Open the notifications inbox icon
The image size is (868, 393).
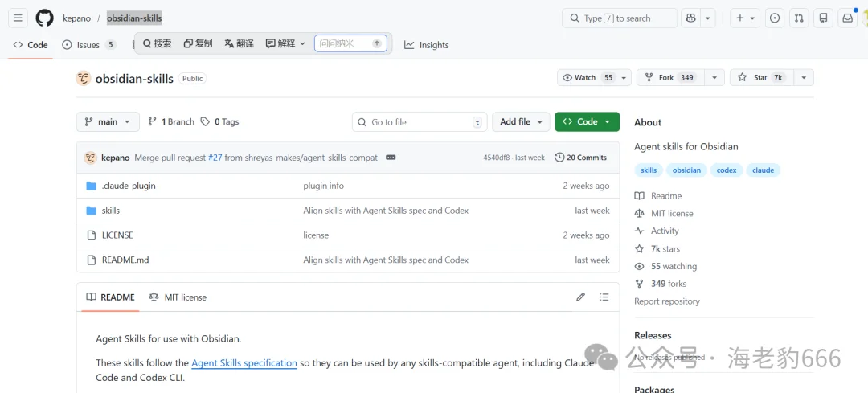[x=847, y=18]
